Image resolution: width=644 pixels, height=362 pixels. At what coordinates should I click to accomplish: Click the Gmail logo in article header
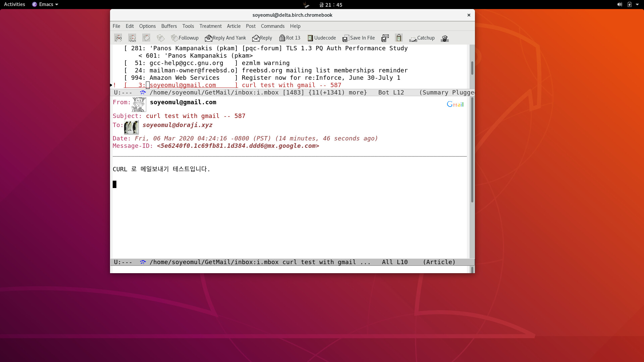pyautogui.click(x=455, y=104)
